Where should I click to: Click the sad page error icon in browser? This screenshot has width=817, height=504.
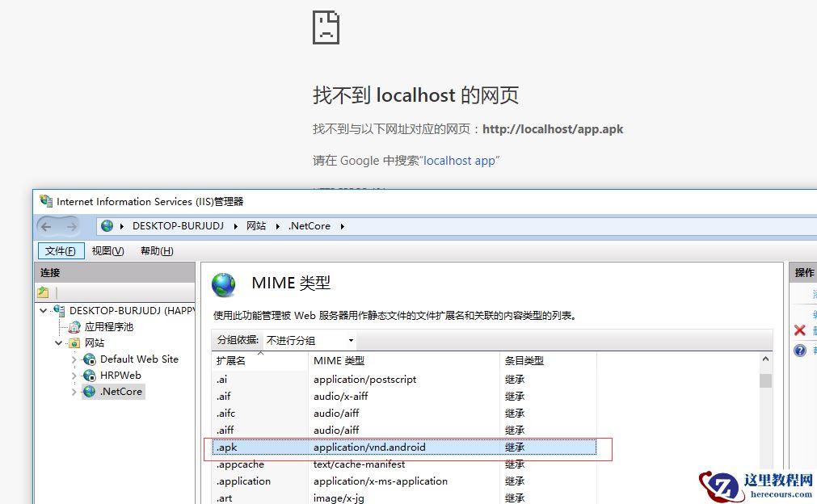click(x=326, y=27)
